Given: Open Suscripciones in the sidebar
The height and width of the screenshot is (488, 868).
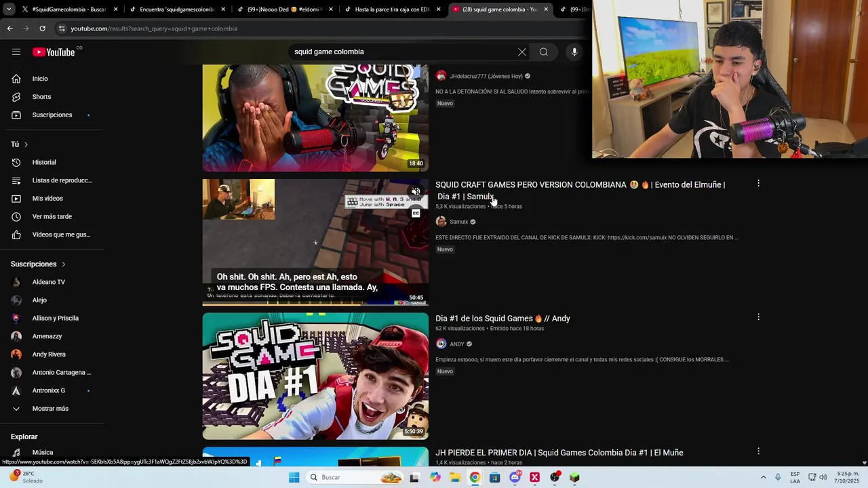Looking at the screenshot, I should click(52, 115).
